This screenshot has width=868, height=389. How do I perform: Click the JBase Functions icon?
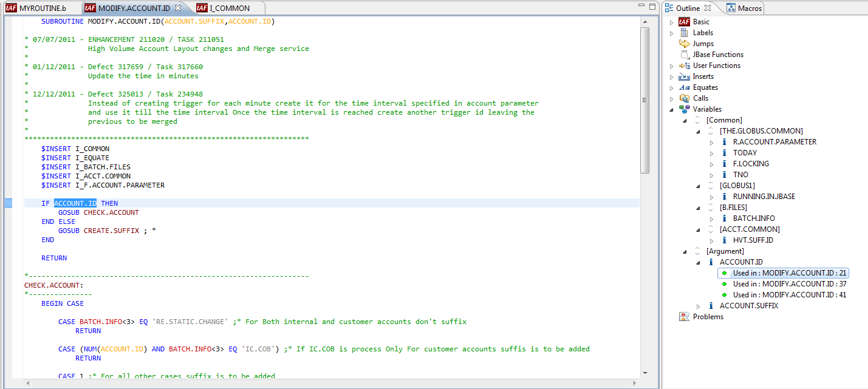pos(684,55)
